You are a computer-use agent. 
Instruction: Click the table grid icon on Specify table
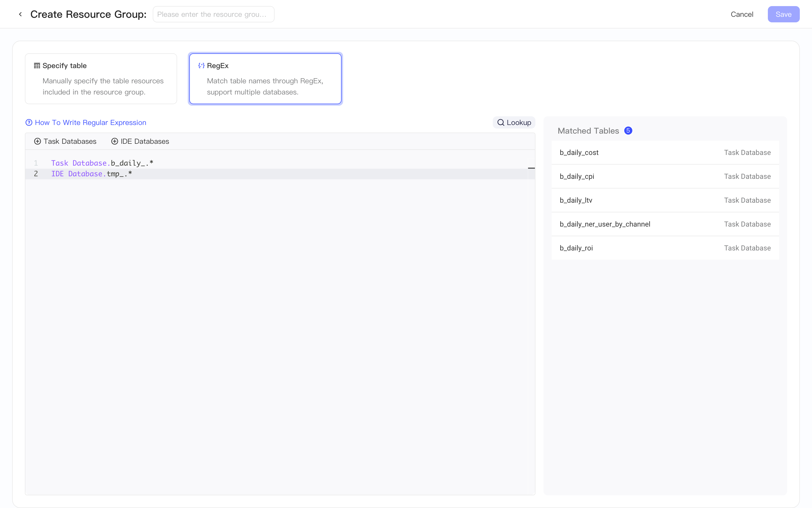tap(37, 66)
